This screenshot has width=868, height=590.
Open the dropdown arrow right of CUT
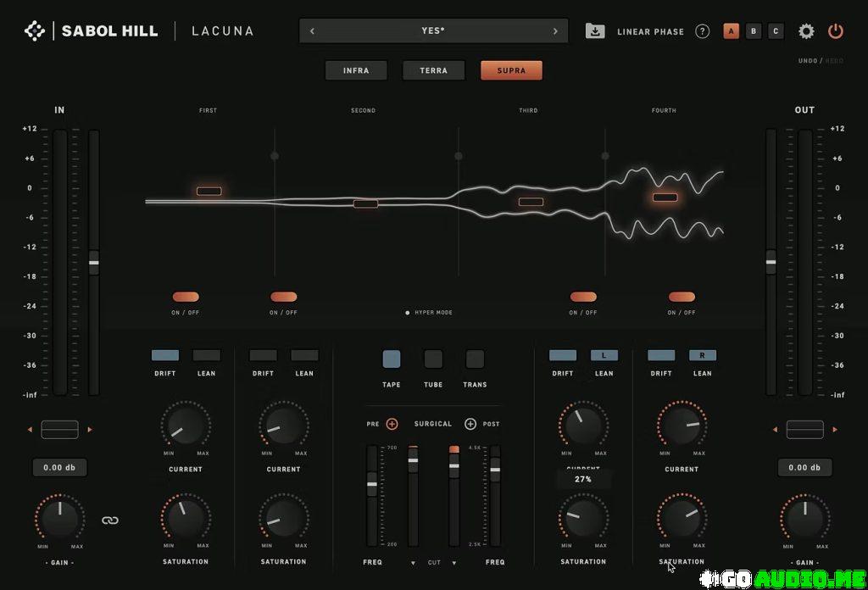454,563
